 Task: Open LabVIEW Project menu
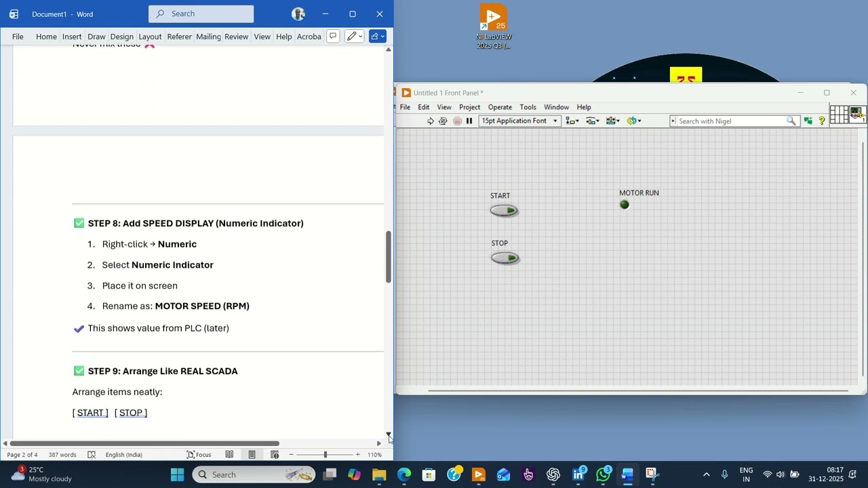click(469, 107)
